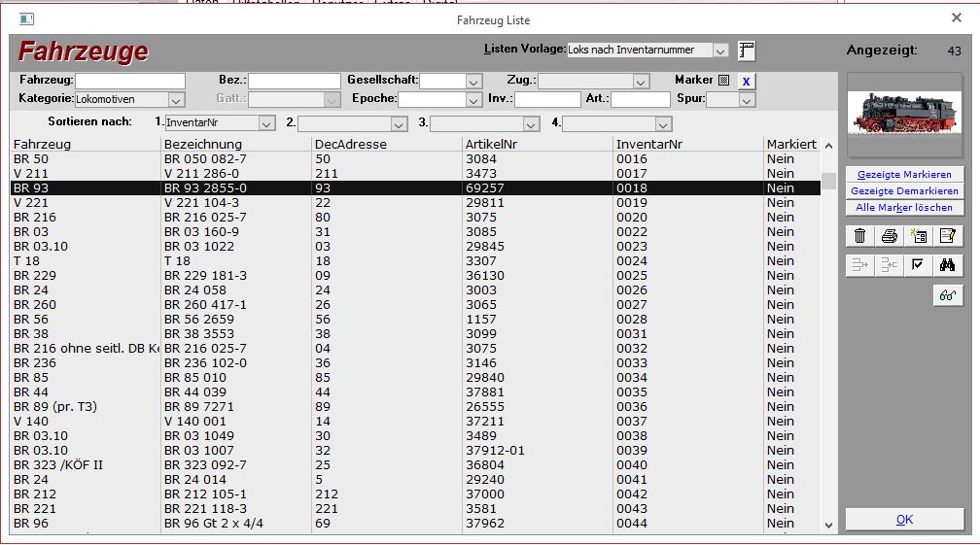Screen dimensions: 980x545
Task: Click the edit record notepad icon
Action: (x=948, y=236)
